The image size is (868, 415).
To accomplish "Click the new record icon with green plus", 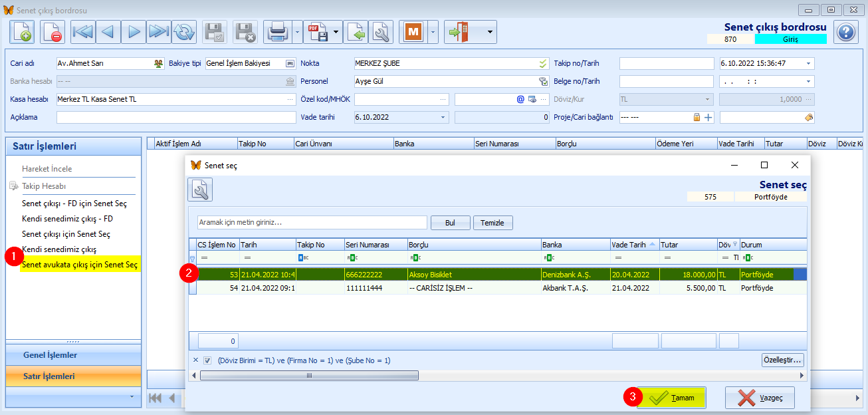I will (x=22, y=31).
